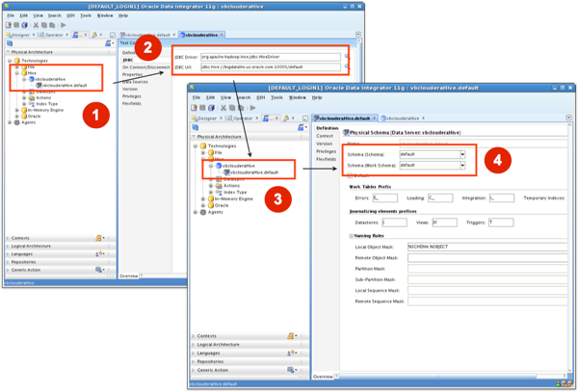Viewport: 578px width, 392px height.
Task: Expand the Logical Architecture panel in the front window
Action: 194,345
